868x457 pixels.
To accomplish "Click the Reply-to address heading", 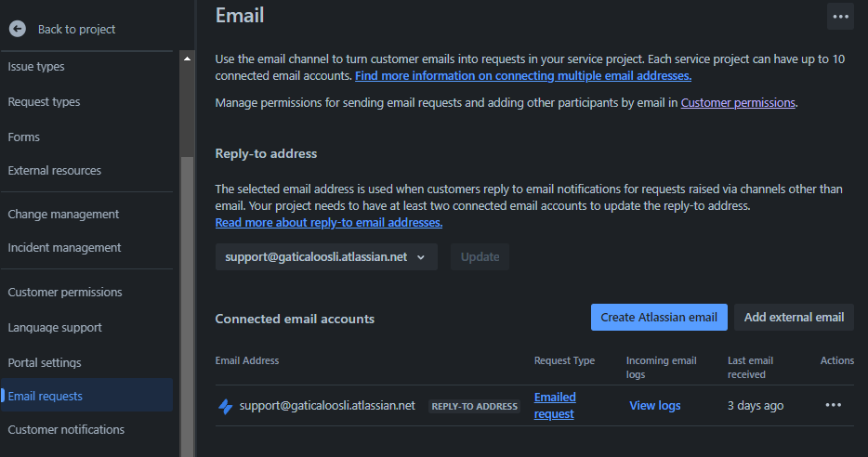I will click(x=266, y=154).
